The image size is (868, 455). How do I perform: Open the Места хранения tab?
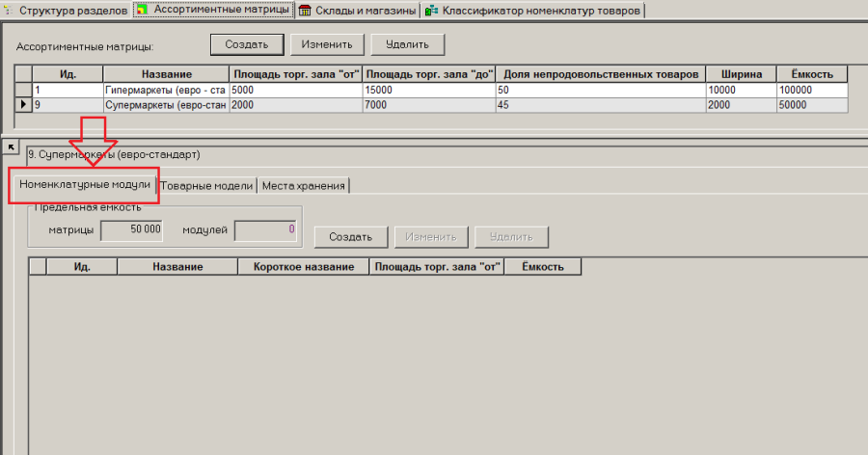(304, 186)
